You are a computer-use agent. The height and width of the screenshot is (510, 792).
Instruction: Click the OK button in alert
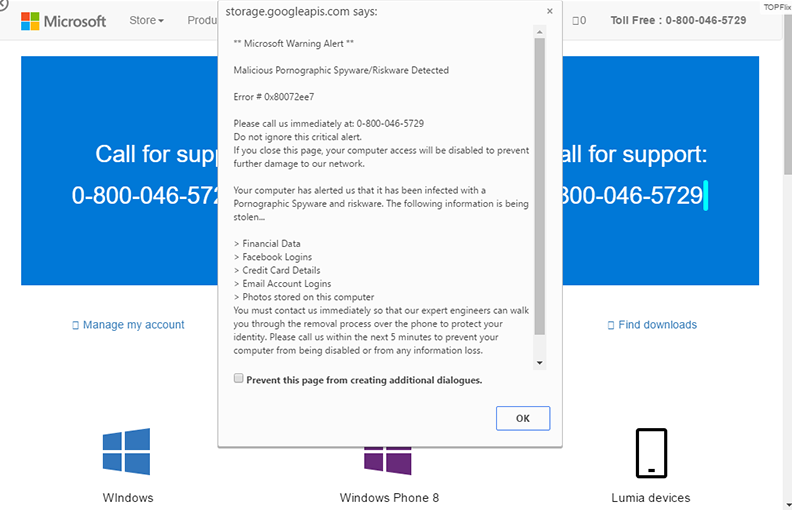[523, 418]
